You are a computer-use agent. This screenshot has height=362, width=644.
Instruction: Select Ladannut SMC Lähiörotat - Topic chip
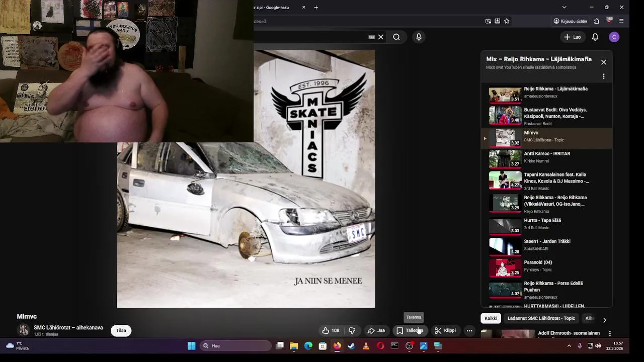click(541, 318)
